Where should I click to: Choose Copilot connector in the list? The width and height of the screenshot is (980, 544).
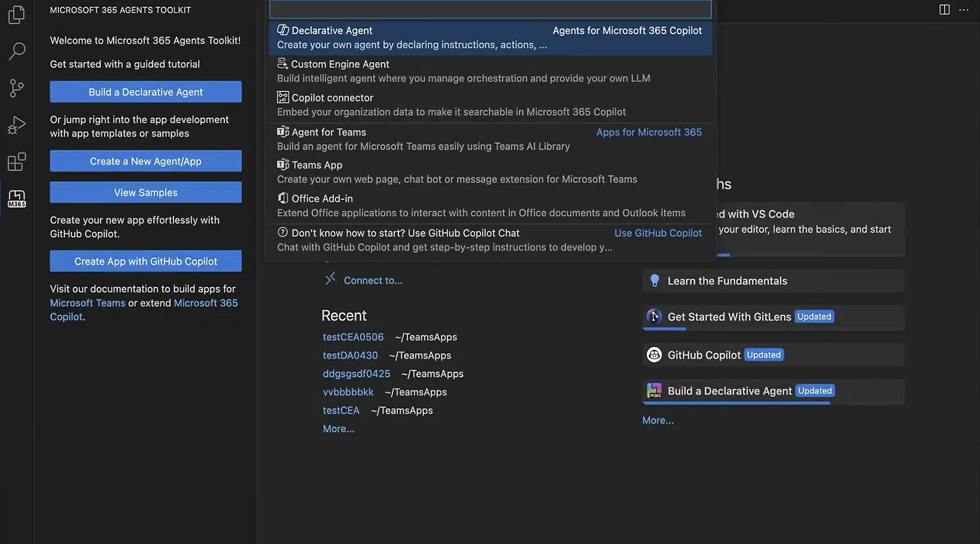tap(491, 105)
